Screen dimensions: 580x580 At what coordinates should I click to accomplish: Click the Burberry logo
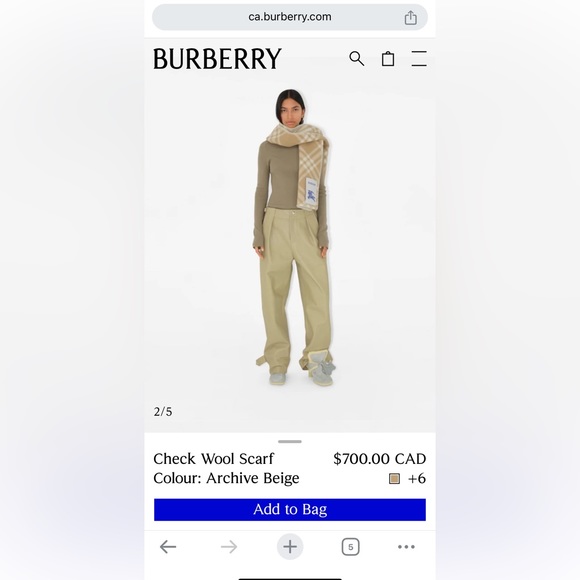pyautogui.click(x=218, y=58)
